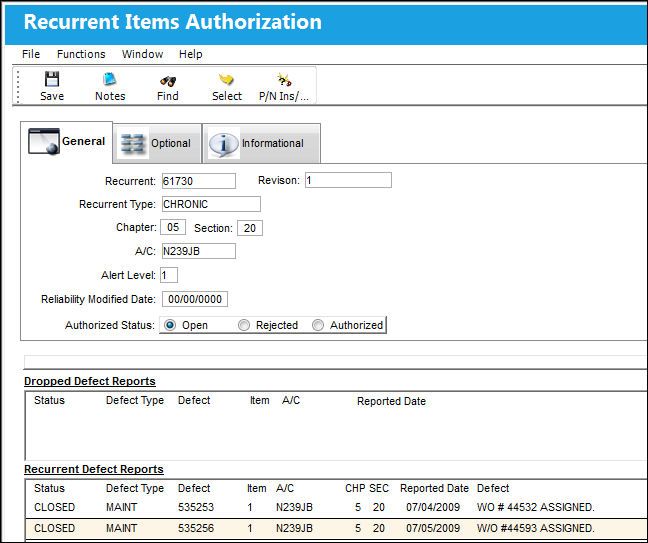Click the Select hand icon
Screen dimensions: 648x543
click(x=226, y=79)
